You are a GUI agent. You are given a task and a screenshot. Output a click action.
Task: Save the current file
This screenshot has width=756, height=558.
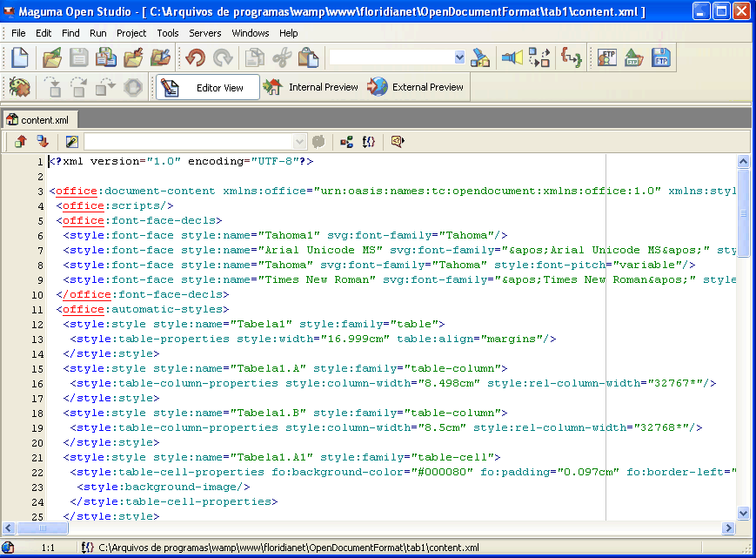pos(77,56)
